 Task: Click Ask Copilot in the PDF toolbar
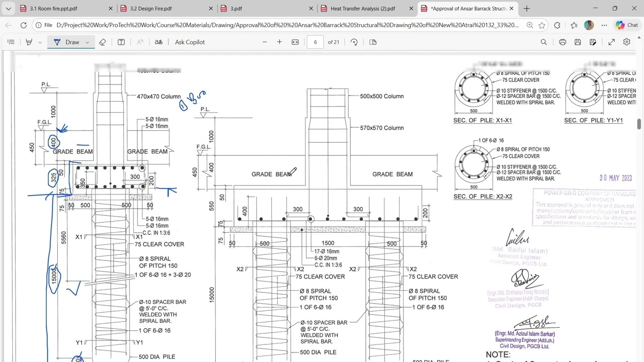point(190,42)
